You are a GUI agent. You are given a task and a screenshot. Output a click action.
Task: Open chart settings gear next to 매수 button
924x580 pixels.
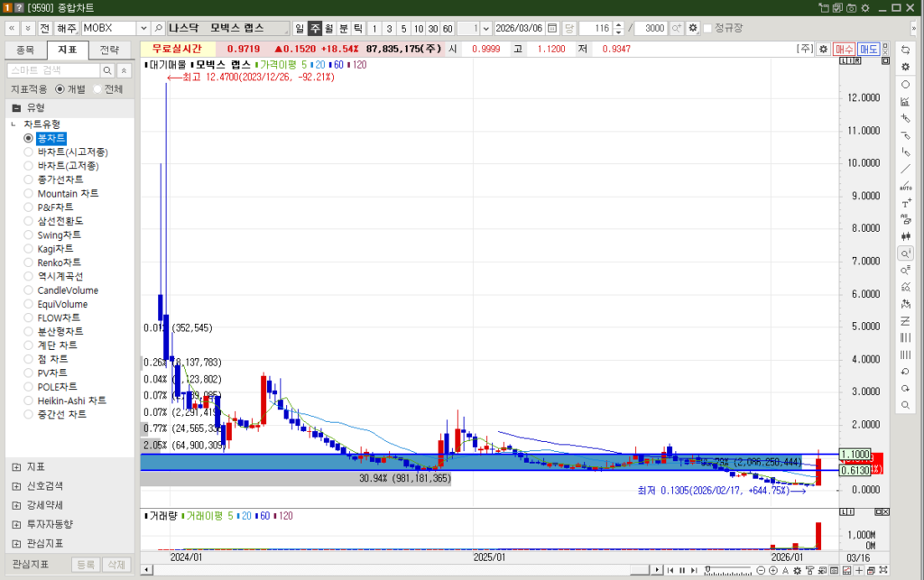tap(822, 49)
